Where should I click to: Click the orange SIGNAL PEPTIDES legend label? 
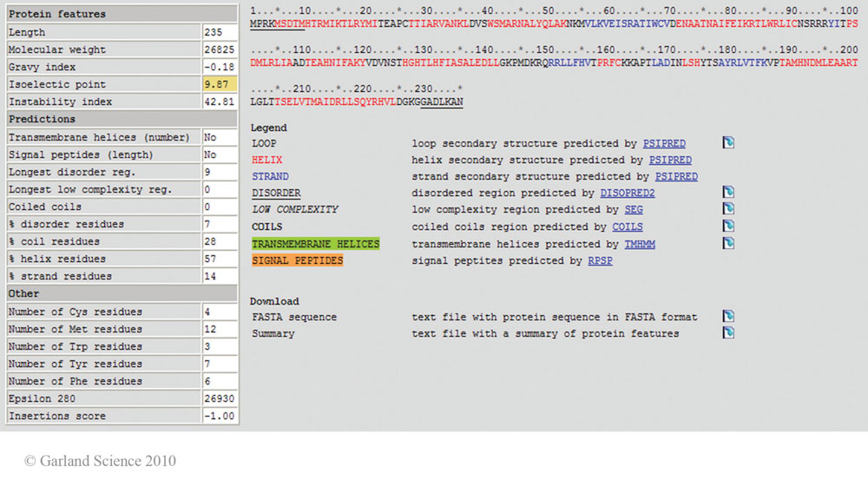pyautogui.click(x=297, y=261)
